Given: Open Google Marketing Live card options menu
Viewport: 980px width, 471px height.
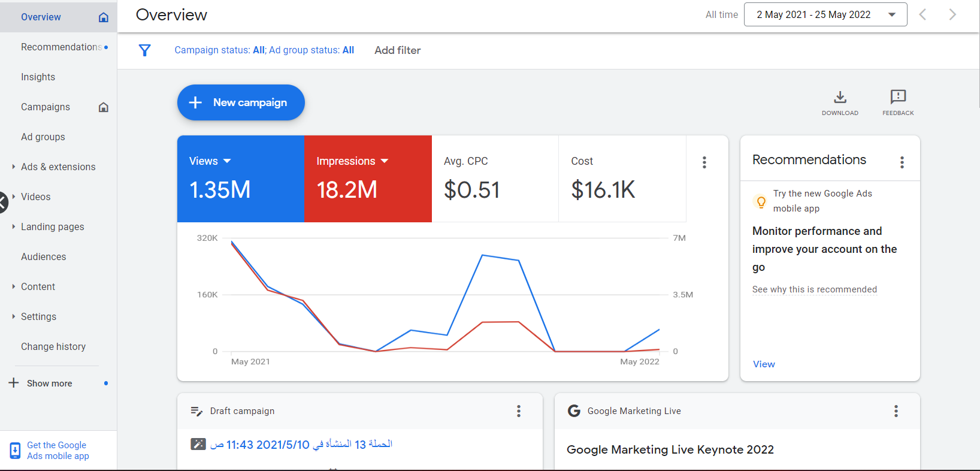Looking at the screenshot, I should [x=896, y=411].
